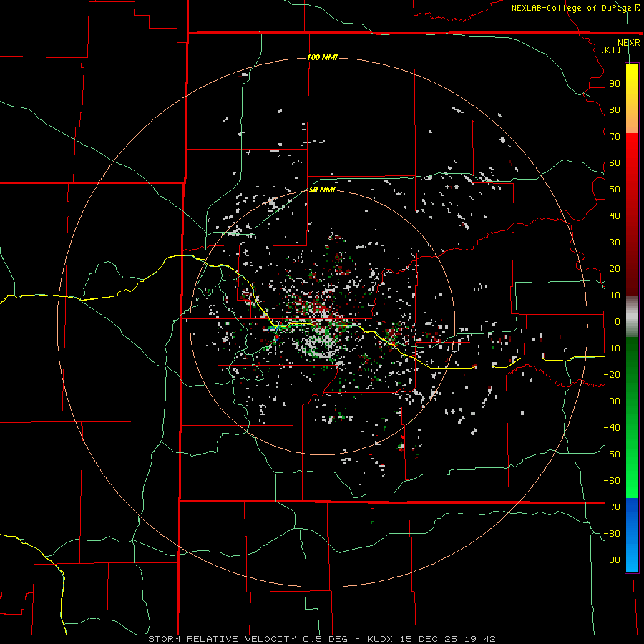
Task: Click the 100 NMI range ring label
Action: point(322,57)
